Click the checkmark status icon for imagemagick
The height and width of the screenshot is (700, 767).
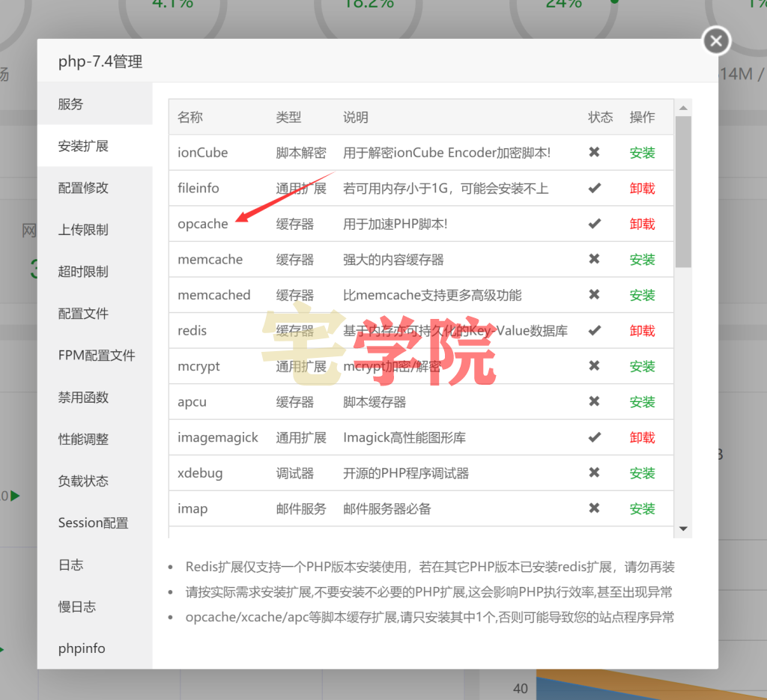594,437
